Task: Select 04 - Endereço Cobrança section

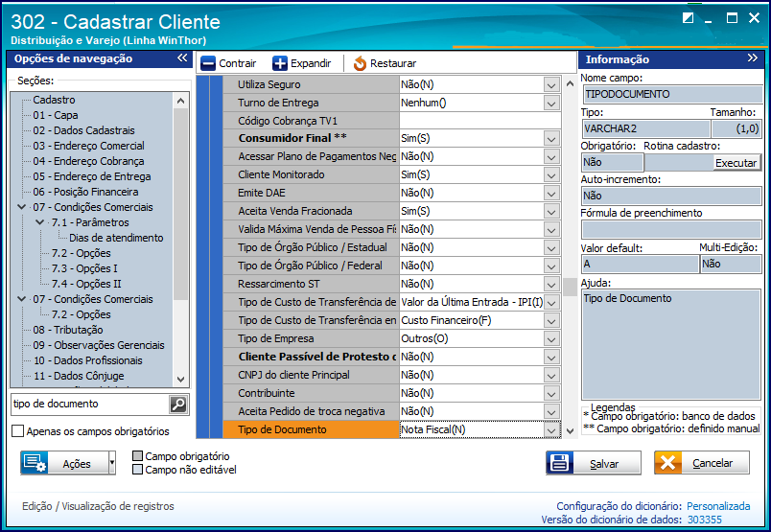Action: [88, 161]
